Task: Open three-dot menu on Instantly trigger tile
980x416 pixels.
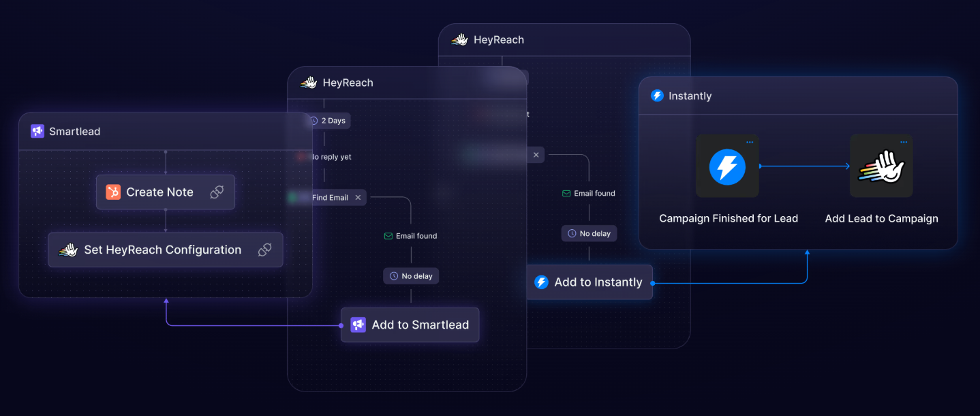Action: pos(750,142)
